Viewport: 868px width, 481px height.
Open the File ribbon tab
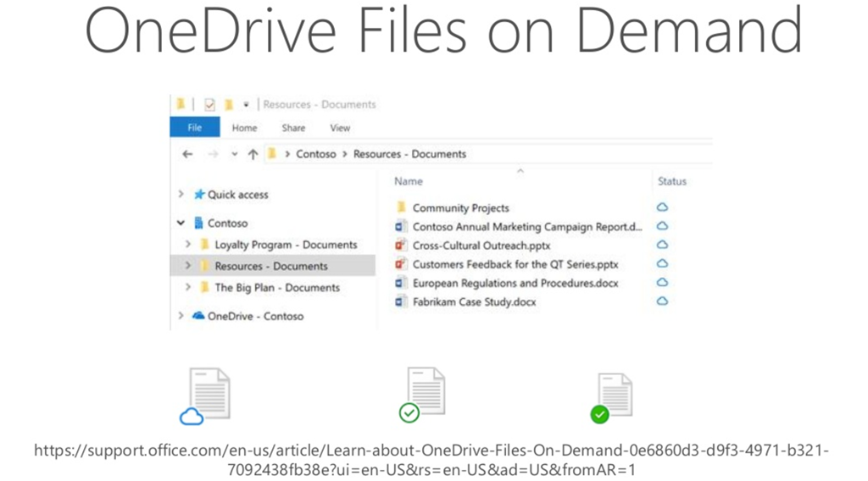pos(194,127)
